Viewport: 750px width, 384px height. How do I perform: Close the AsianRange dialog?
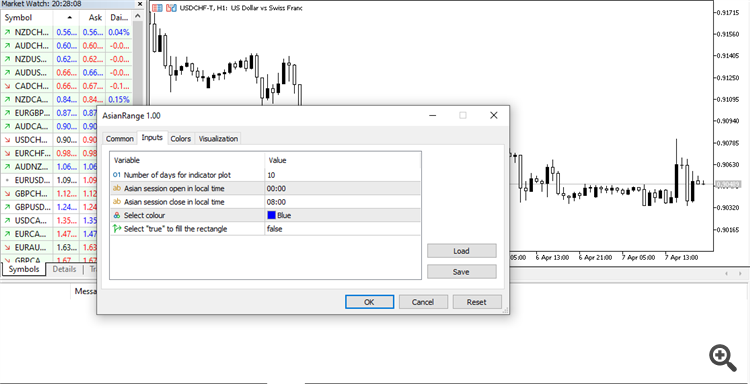(x=494, y=115)
